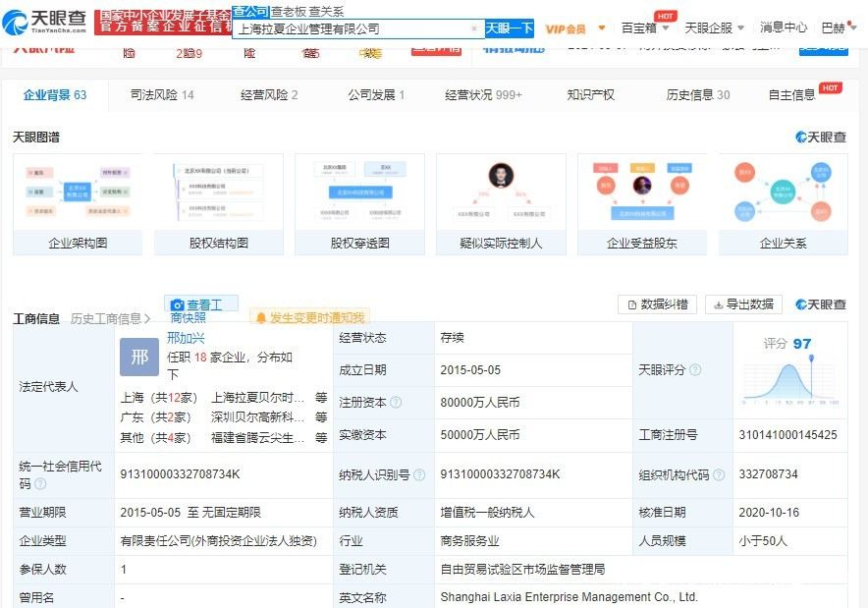Click the organization code 332708734
Viewport: 868px width, 608px height.
(x=769, y=474)
